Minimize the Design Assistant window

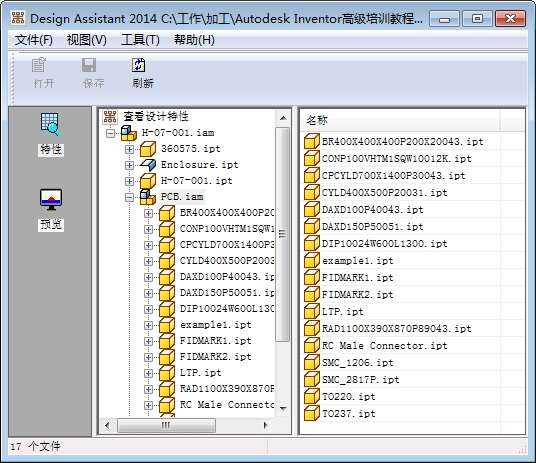(444, 19)
